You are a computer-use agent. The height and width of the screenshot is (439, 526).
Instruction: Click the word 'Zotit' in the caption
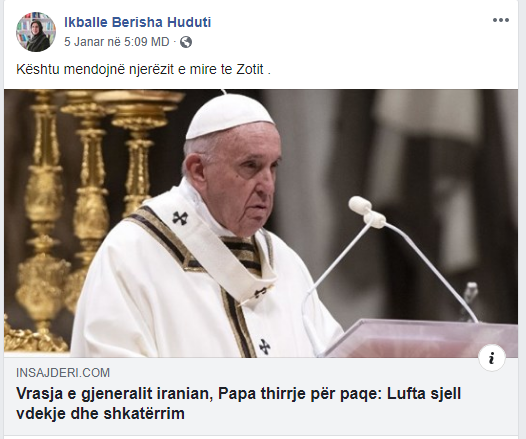point(250,69)
